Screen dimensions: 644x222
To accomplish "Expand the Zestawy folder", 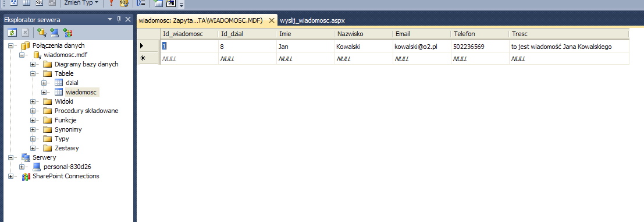I will (33, 148).
